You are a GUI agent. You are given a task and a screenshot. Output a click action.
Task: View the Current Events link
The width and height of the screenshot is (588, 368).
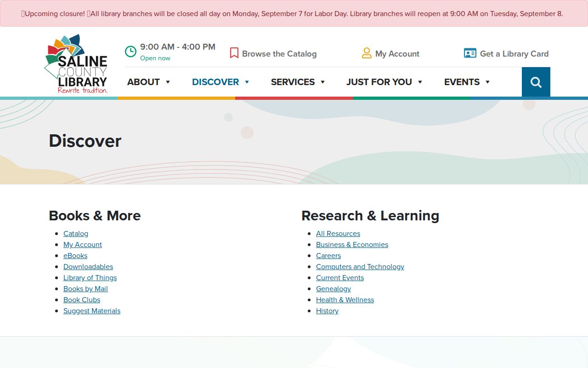pos(340,278)
